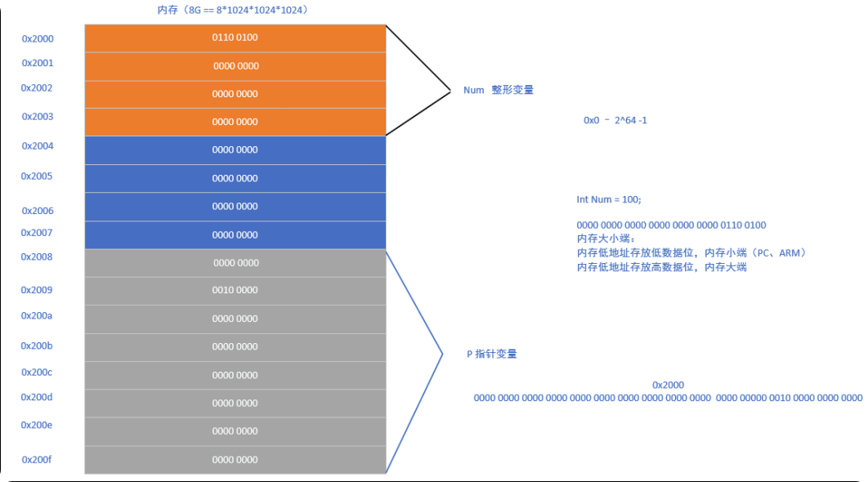Image resolution: width=868 pixels, height=482 pixels.
Task: Select the gray memory cell in row 0x200c
Action: click(x=235, y=375)
